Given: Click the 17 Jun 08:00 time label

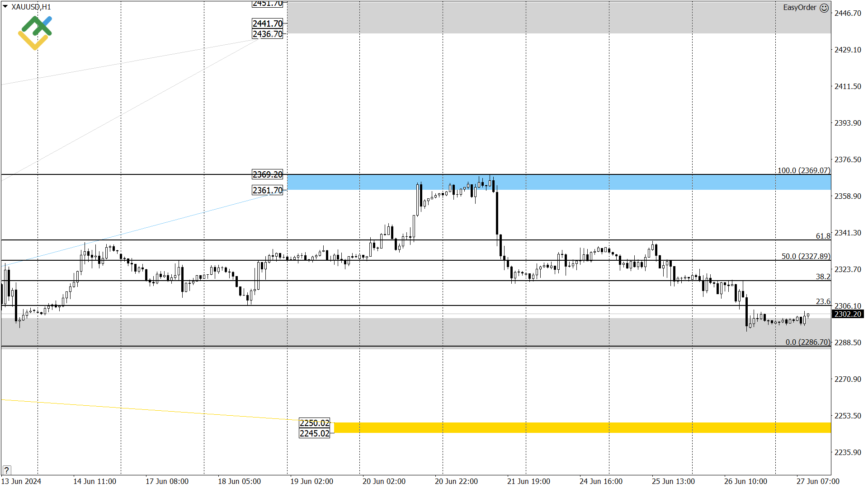Looking at the screenshot, I should pyautogui.click(x=167, y=481).
